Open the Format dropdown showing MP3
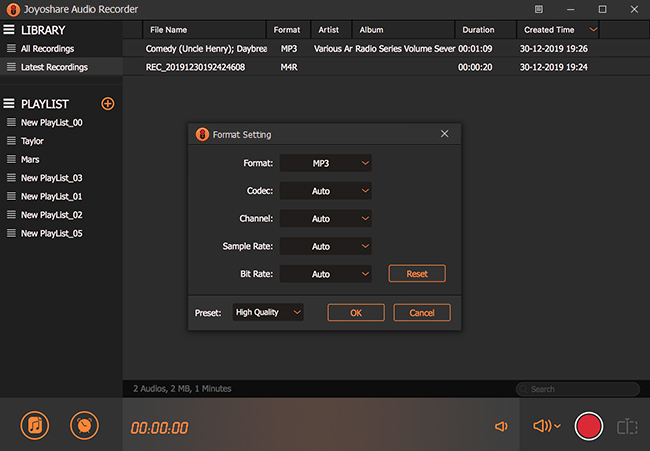 (325, 163)
